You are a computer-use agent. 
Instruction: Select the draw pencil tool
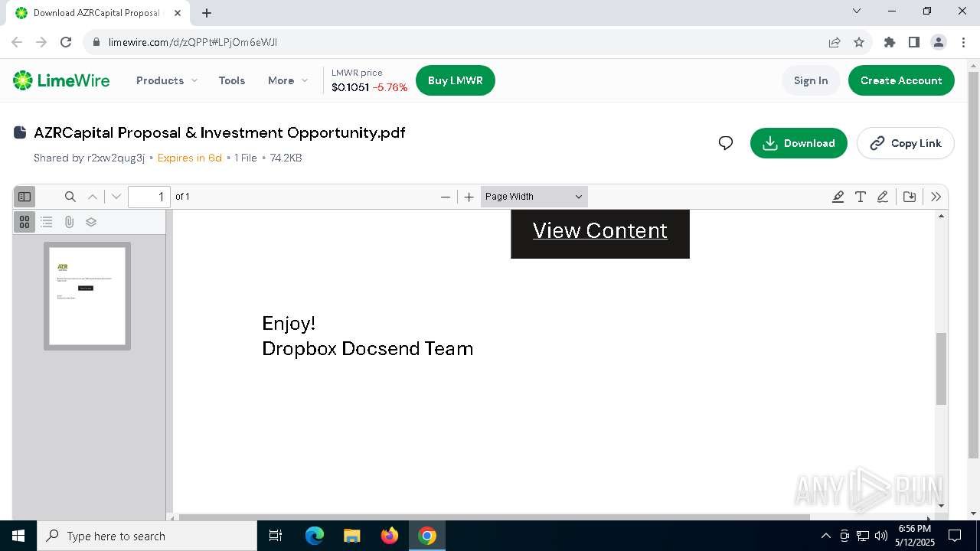click(x=883, y=197)
